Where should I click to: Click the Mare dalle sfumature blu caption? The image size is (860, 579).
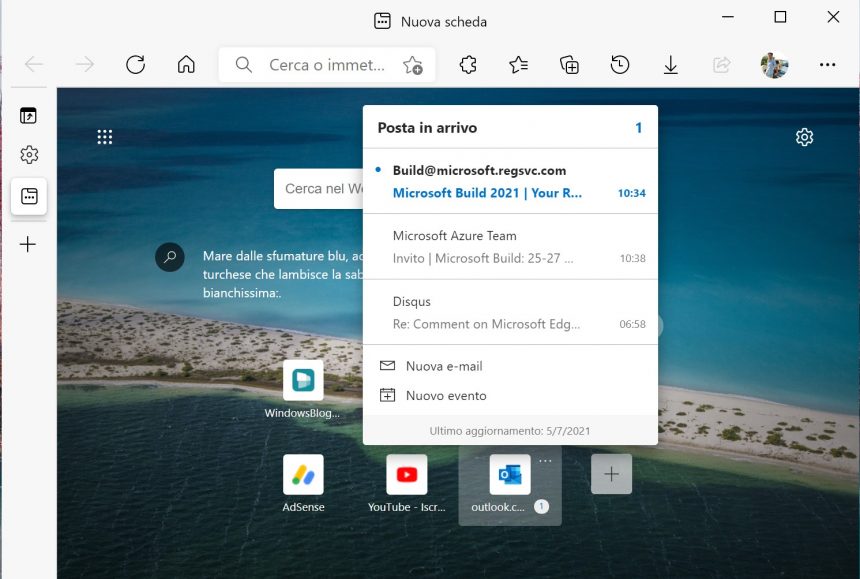pos(283,274)
